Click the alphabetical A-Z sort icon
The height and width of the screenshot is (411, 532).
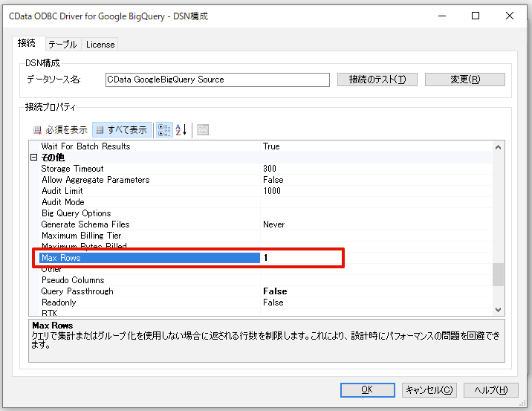[x=181, y=129]
